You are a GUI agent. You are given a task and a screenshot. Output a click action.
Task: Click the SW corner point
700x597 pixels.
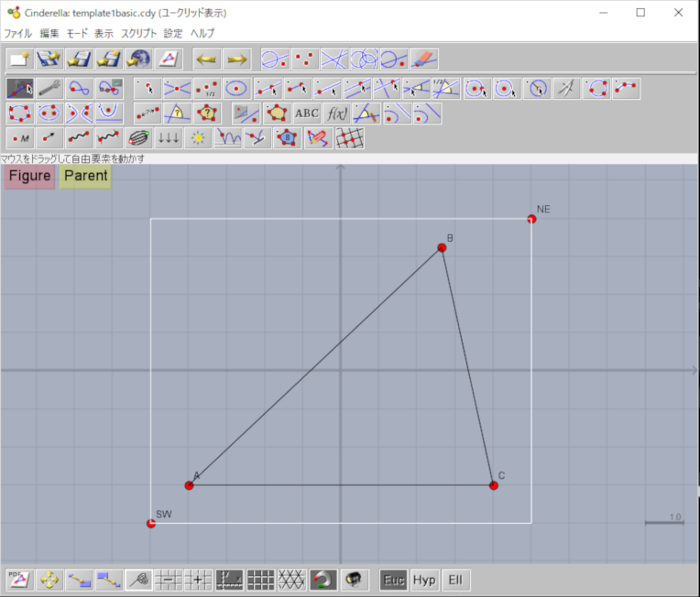point(151,524)
